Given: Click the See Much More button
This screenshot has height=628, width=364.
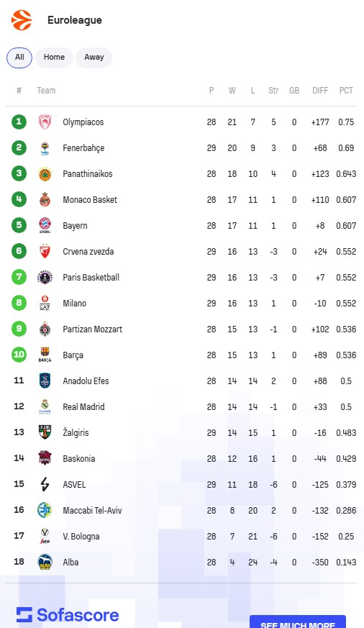Looking at the screenshot, I should click(298, 622).
